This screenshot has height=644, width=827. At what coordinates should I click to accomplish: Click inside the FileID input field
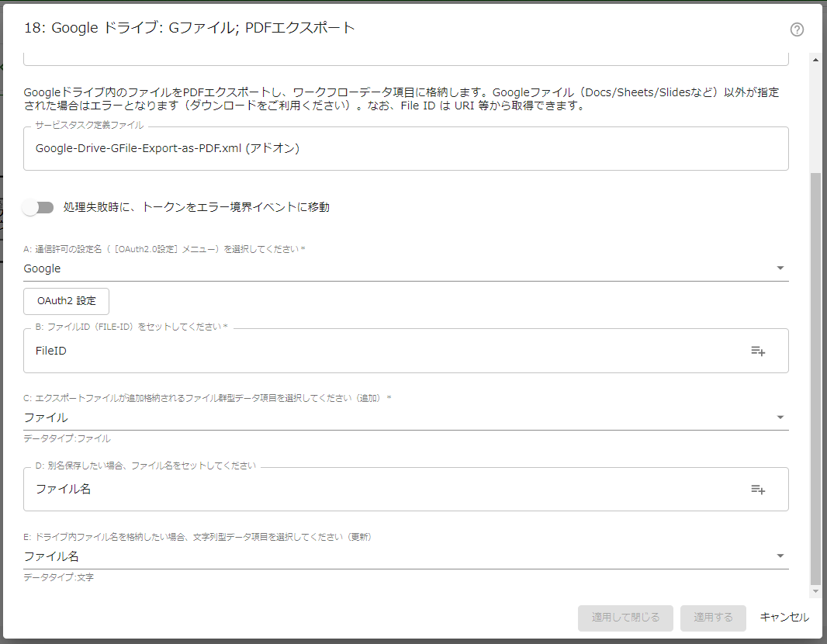310,351
